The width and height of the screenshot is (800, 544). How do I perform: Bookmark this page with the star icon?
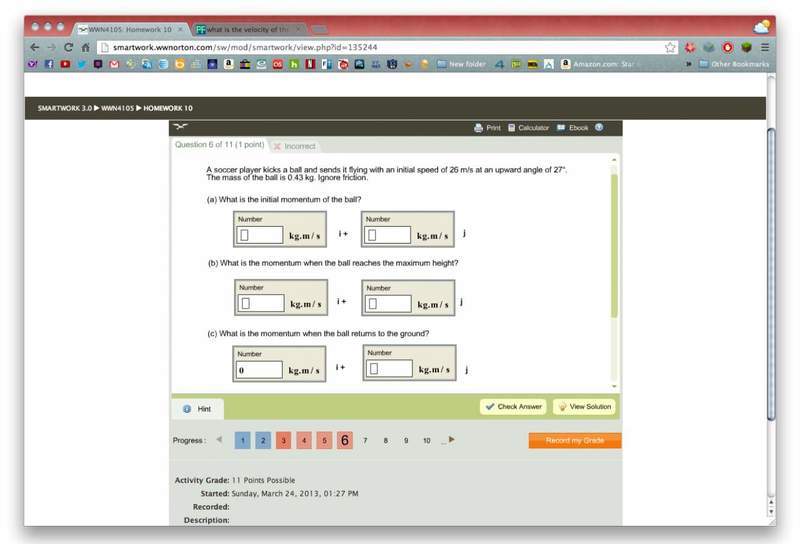click(x=670, y=47)
